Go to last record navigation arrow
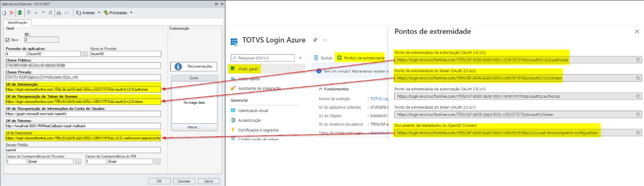 (50, 13)
